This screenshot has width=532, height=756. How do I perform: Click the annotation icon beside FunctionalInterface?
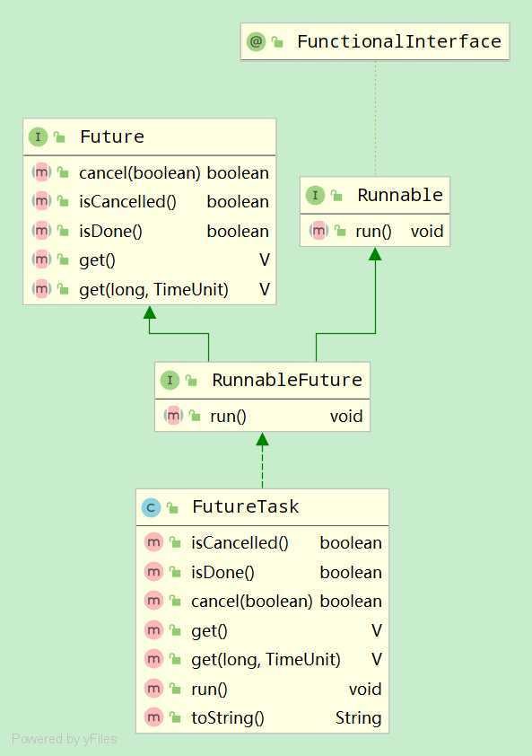pyautogui.click(x=256, y=42)
